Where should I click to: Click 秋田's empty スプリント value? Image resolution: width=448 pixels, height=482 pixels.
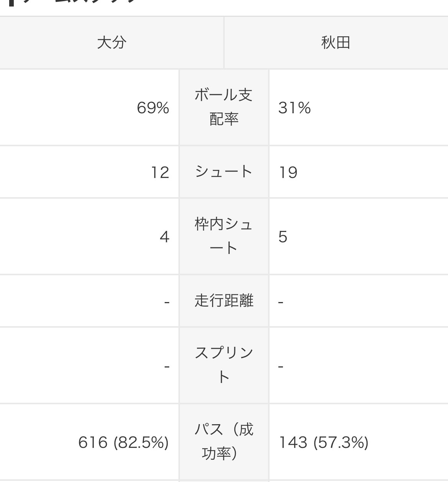pyautogui.click(x=281, y=366)
